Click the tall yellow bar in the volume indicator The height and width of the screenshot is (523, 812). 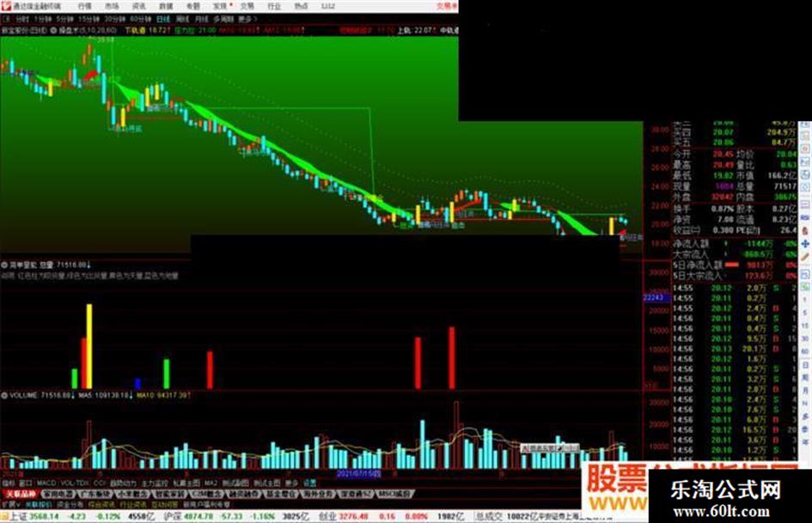(89, 346)
